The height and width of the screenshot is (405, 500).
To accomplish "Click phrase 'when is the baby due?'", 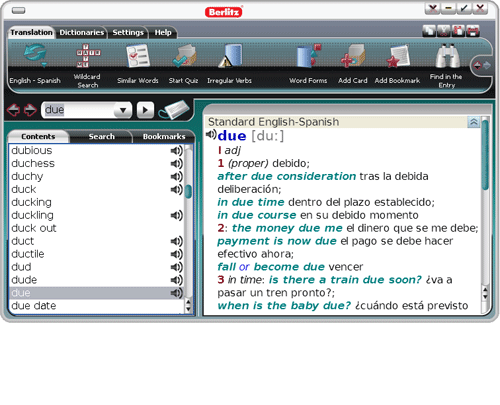I will pos(284,306).
